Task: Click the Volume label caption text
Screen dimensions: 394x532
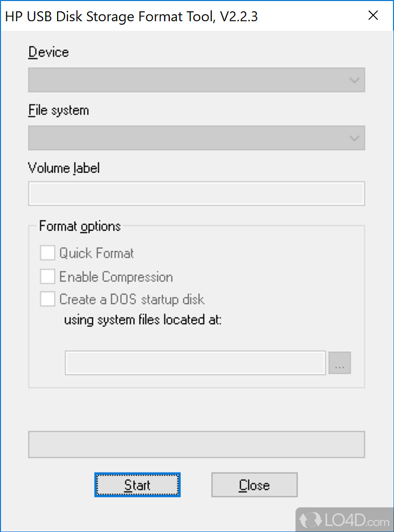Action: click(64, 168)
